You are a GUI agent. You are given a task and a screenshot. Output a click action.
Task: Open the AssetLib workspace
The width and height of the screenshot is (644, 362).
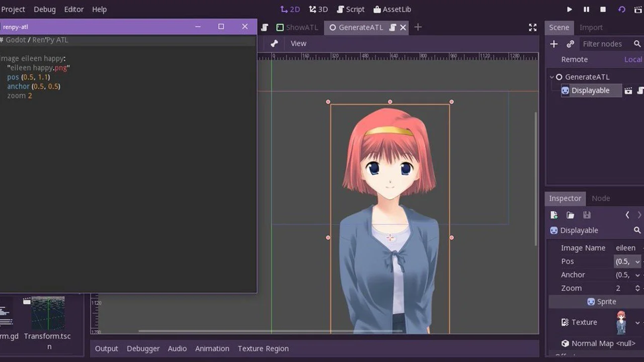point(392,9)
